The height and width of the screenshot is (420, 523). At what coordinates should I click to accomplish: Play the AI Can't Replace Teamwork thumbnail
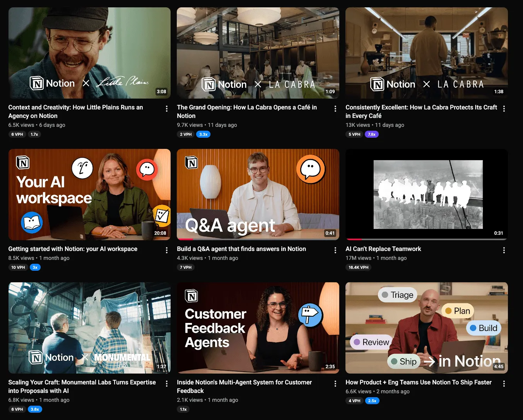pos(427,195)
